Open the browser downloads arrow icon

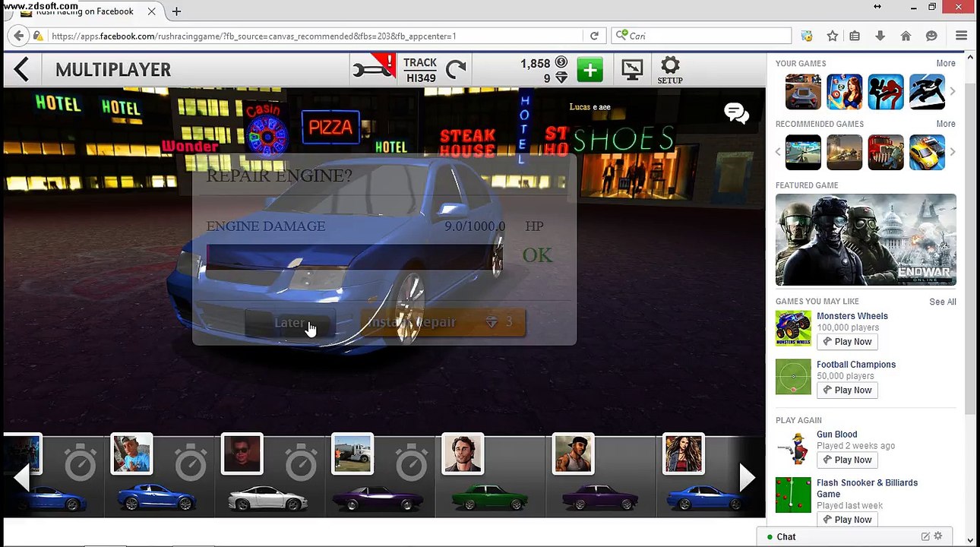880,36
